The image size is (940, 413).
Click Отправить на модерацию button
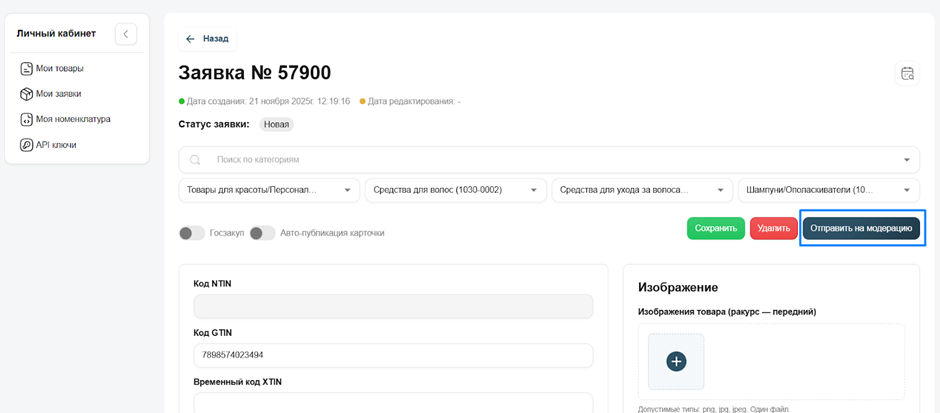click(x=861, y=228)
